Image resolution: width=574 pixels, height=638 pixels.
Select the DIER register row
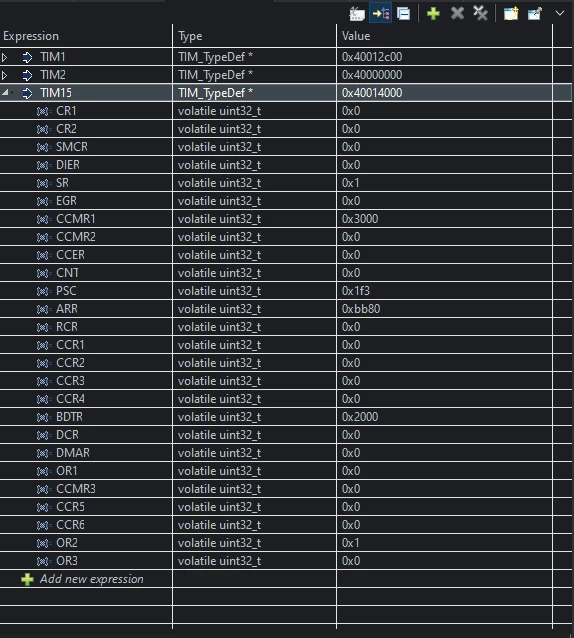coord(286,165)
